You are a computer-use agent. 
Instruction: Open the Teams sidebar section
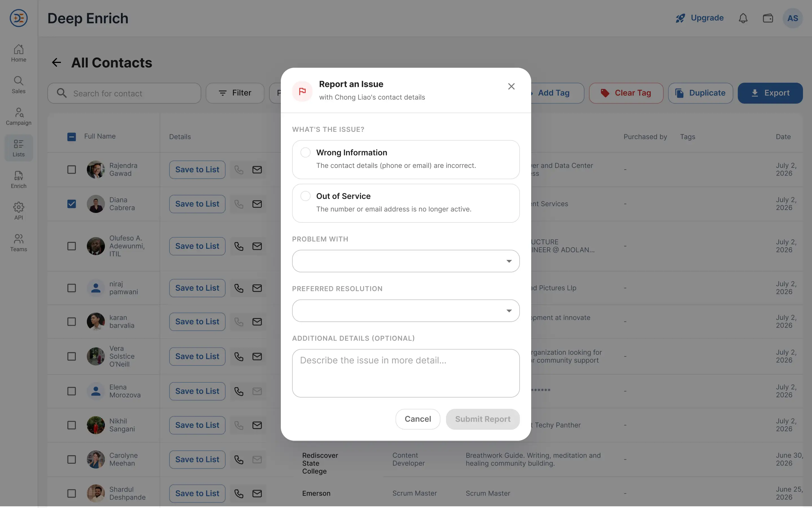18,243
